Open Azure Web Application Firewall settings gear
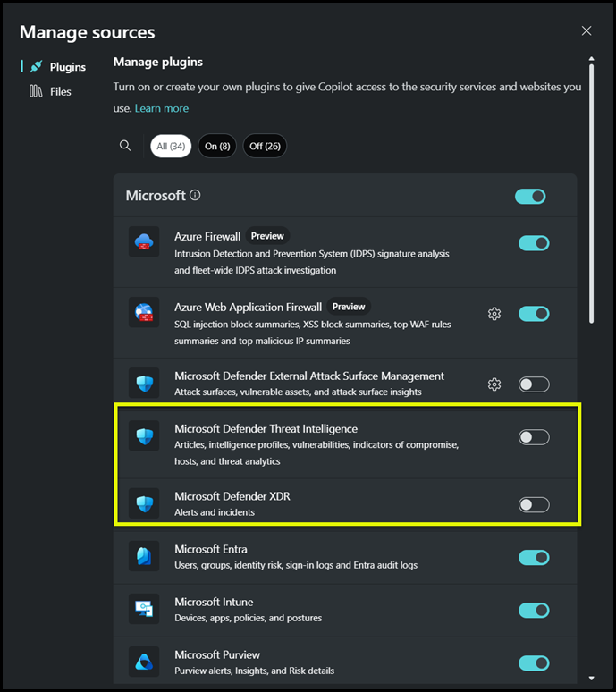The width and height of the screenshot is (616, 692). pos(494,314)
